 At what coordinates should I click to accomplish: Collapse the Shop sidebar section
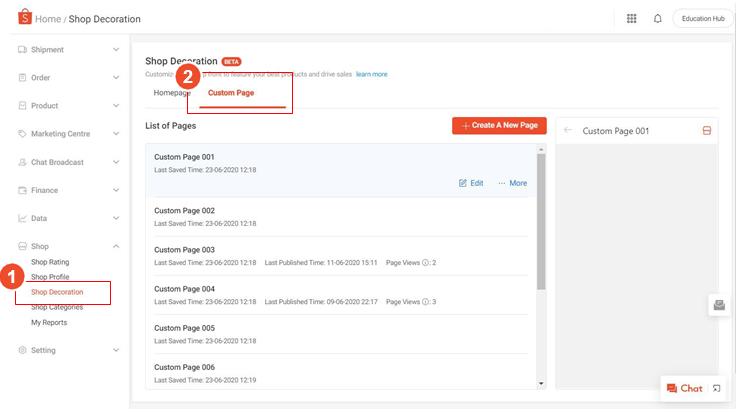116,246
